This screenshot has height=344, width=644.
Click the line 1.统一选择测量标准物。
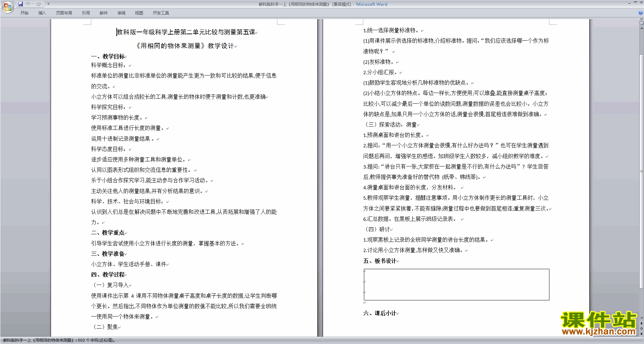(x=392, y=30)
